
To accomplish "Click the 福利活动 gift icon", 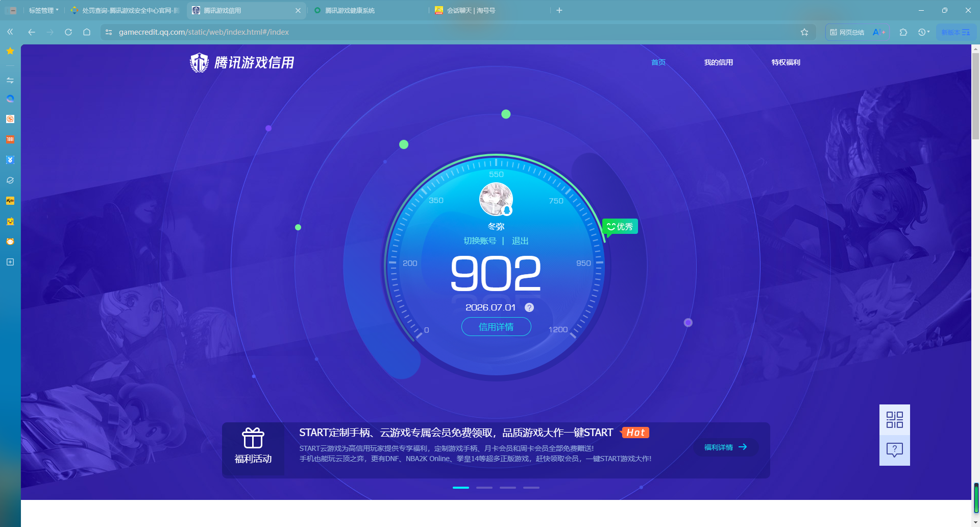I will (x=253, y=438).
